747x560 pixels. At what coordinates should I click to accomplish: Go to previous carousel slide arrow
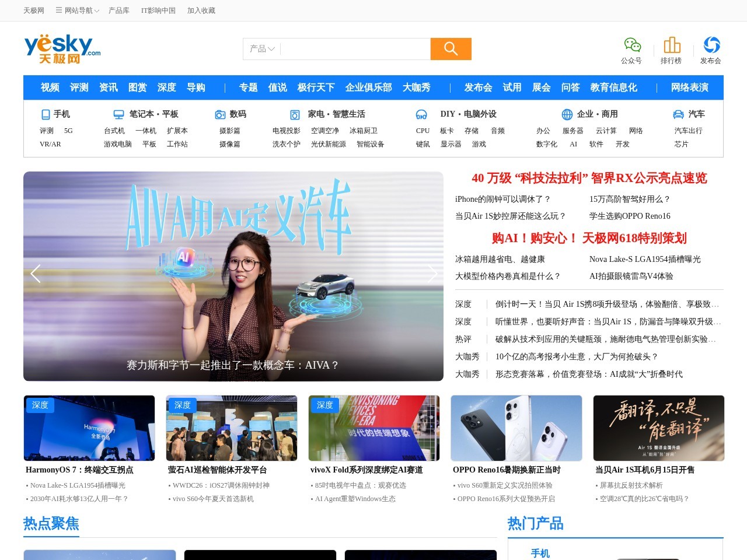[36, 274]
